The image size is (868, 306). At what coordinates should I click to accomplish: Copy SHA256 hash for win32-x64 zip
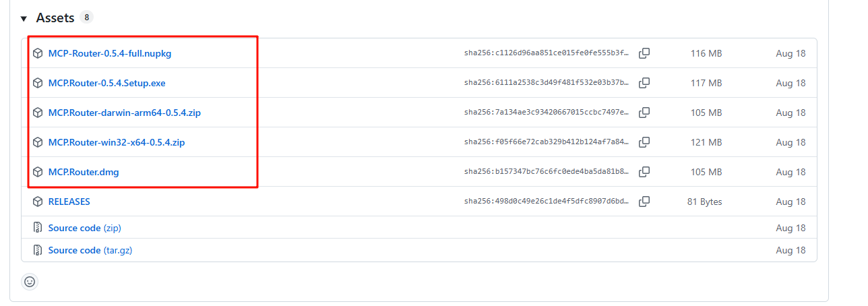coord(644,142)
